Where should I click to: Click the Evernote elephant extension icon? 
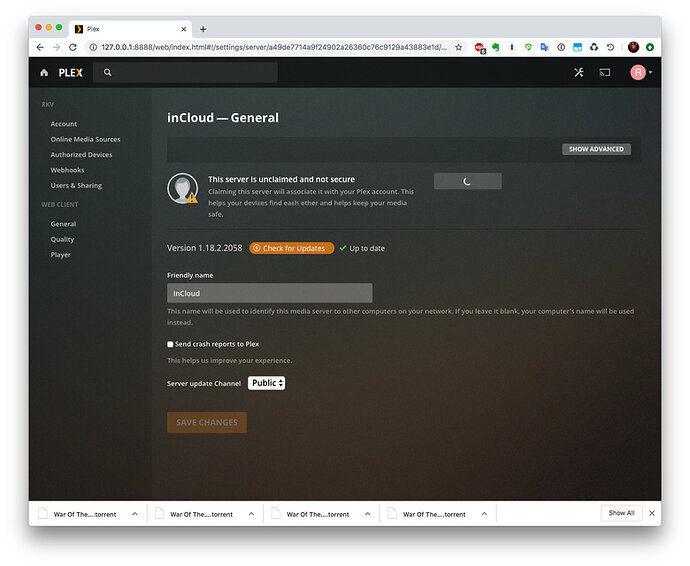pyautogui.click(x=496, y=47)
